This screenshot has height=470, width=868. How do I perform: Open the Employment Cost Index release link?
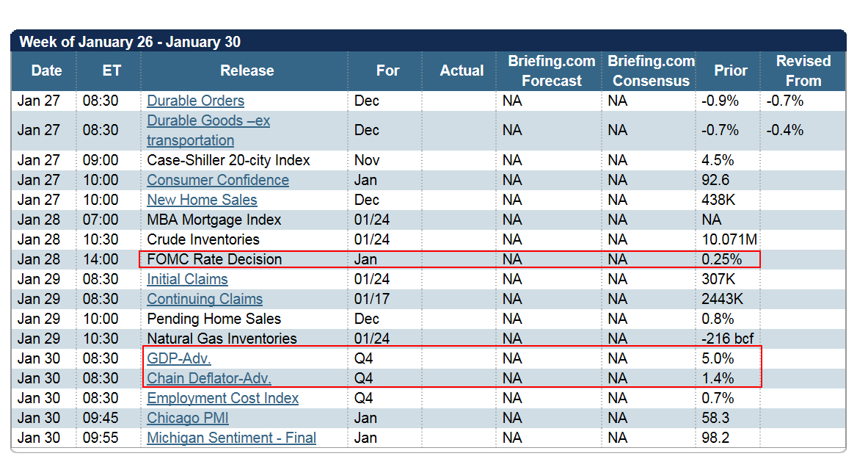[223, 398]
